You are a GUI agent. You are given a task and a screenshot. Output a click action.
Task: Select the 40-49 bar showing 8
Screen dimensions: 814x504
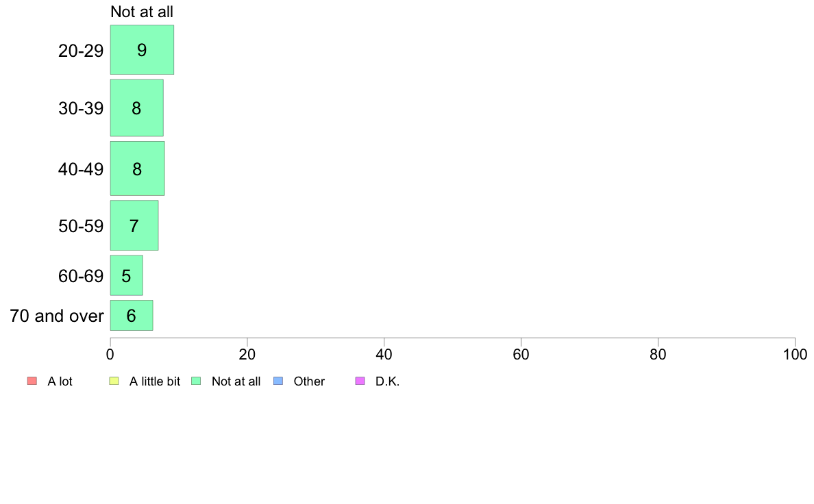[x=137, y=168]
